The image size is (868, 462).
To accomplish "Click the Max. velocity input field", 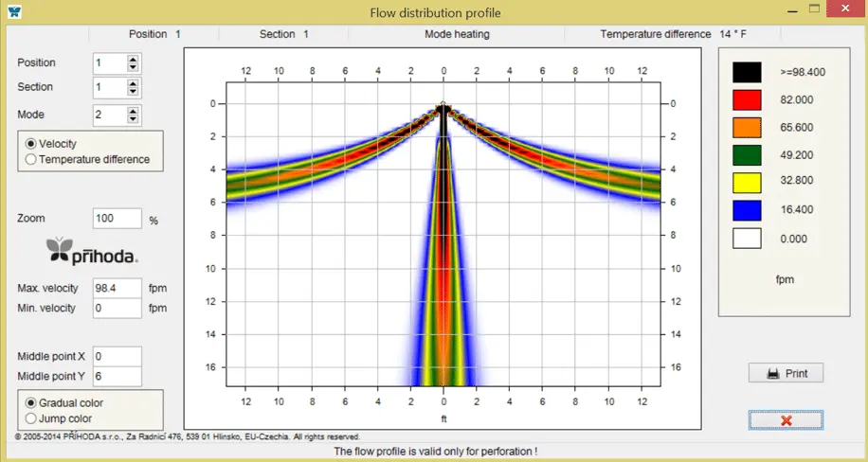I will pos(118,288).
